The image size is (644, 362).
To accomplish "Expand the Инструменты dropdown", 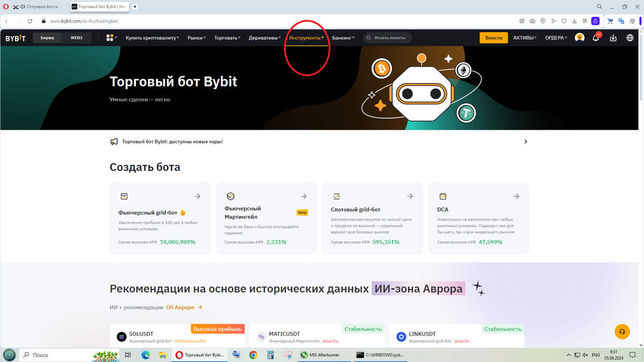I will point(306,38).
